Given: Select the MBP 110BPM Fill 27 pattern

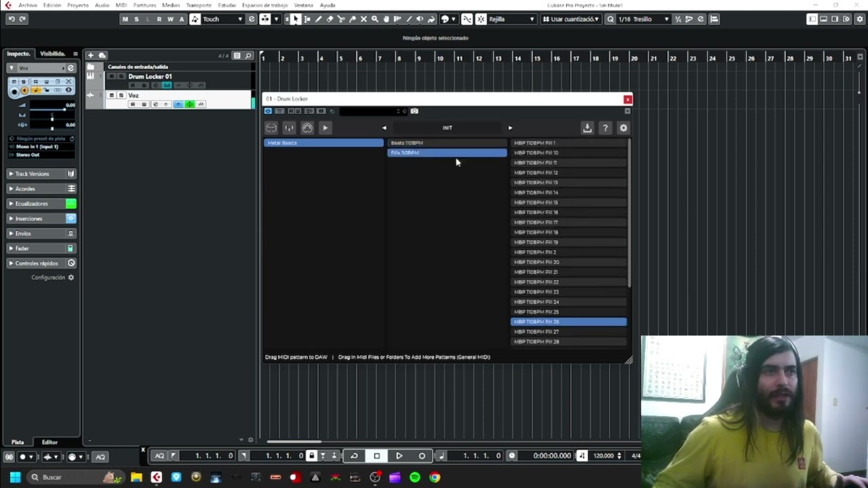Looking at the screenshot, I should pos(568,332).
